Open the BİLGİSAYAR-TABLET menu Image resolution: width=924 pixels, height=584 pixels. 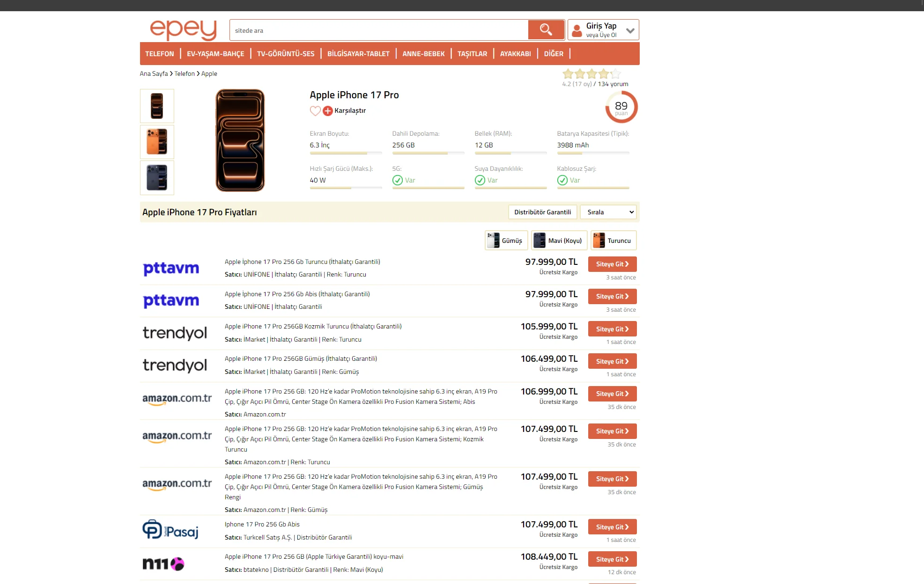pyautogui.click(x=358, y=54)
